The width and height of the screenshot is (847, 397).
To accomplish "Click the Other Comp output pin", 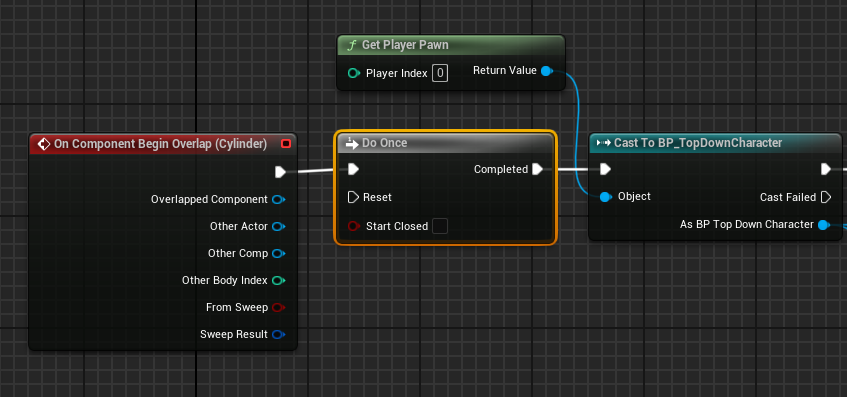I will click(278, 253).
